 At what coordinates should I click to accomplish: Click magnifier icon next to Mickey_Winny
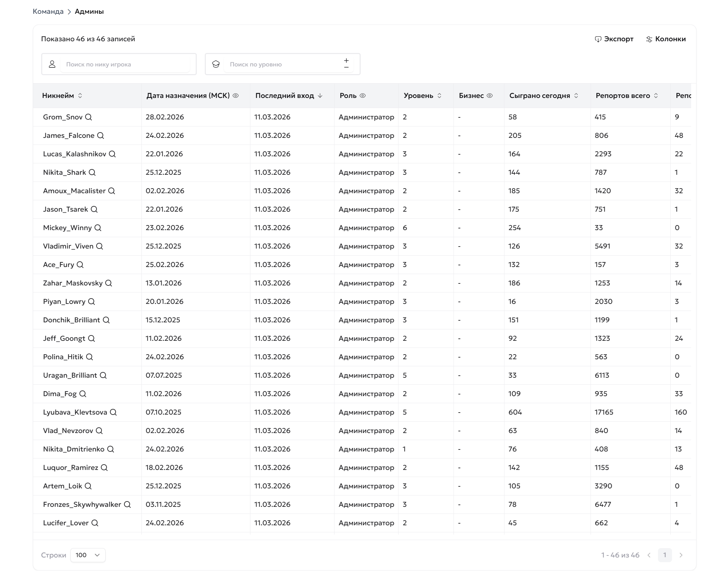98,228
